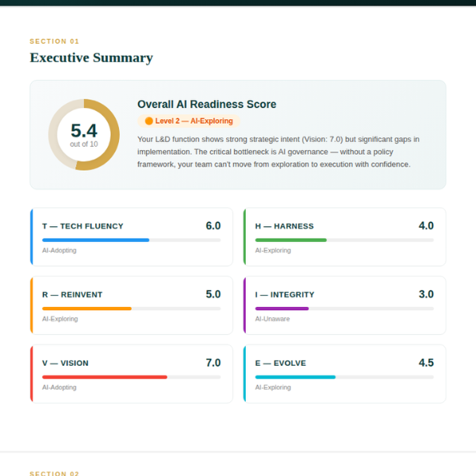Click the Overall AI Readiness Score heading
This screenshot has width=476, height=476.
(206, 104)
